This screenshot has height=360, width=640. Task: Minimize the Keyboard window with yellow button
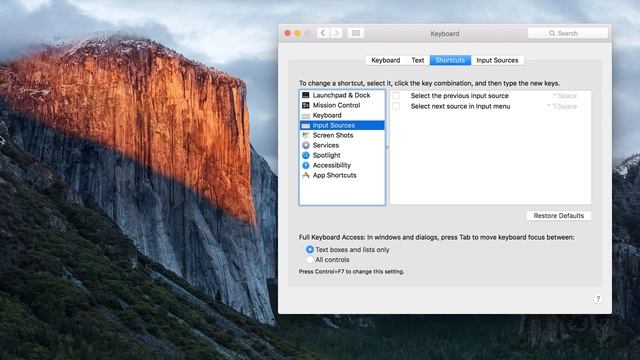pyautogui.click(x=298, y=33)
